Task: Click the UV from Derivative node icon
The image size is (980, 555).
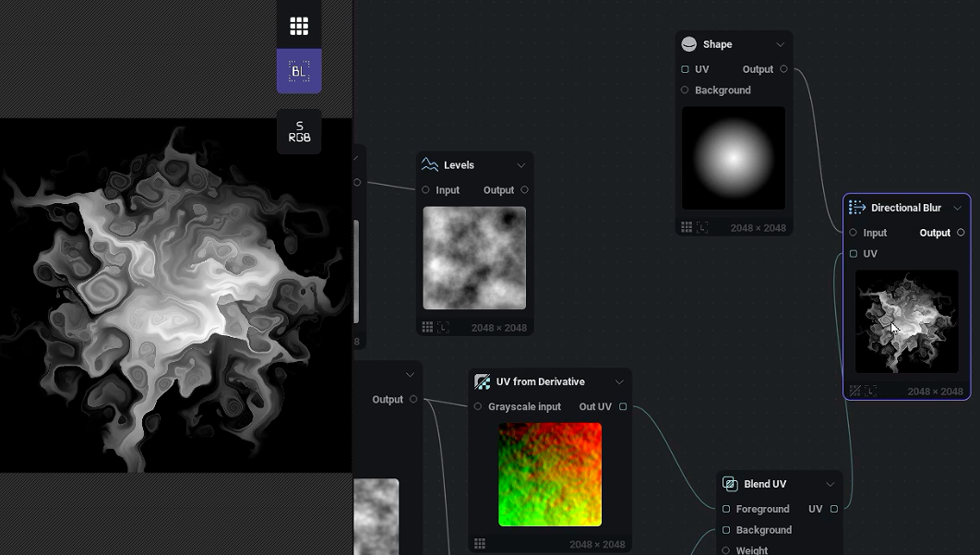Action: [x=482, y=381]
